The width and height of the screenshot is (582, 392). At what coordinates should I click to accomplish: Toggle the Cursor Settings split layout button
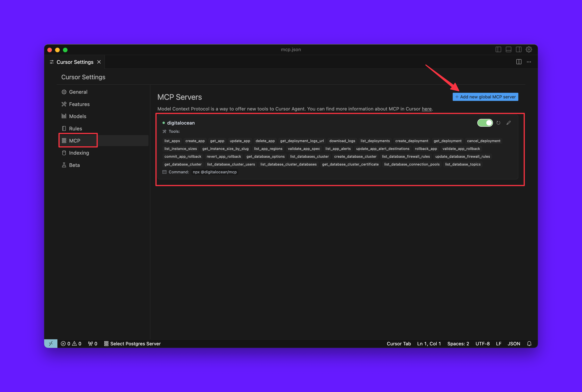point(498,49)
